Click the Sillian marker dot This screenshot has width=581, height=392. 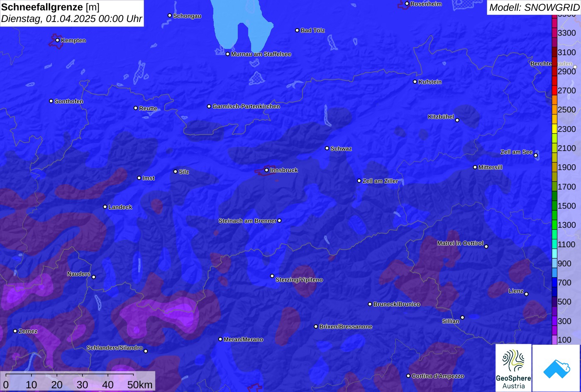click(x=462, y=318)
